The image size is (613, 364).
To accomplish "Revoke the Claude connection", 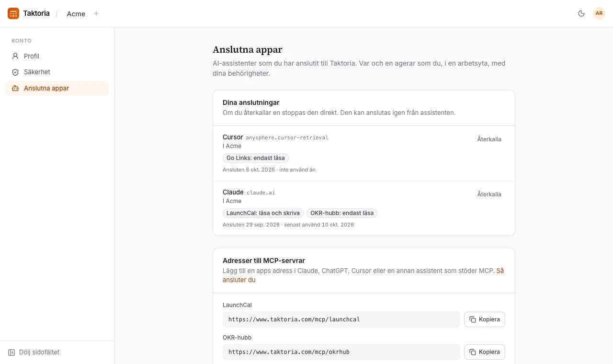I will 489,194.
